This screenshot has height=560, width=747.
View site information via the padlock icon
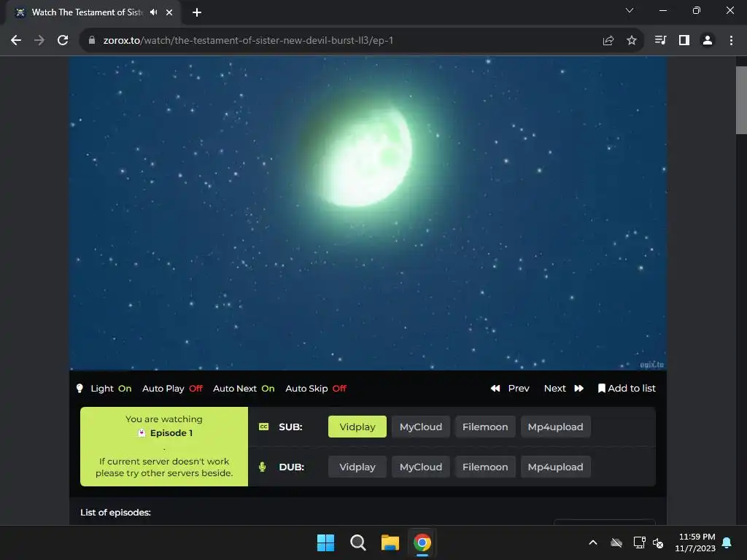tap(92, 41)
